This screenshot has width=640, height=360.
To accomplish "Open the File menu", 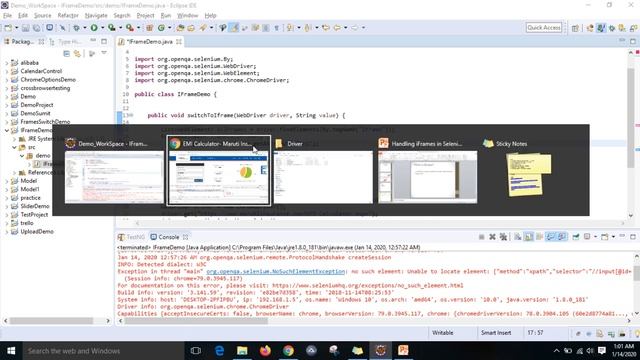I will [7, 16].
